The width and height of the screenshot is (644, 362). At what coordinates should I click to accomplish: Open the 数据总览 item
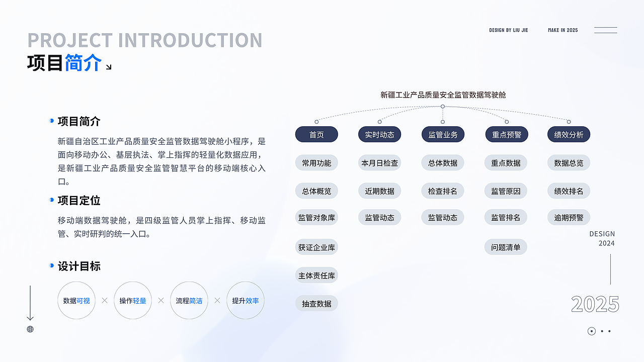point(569,162)
